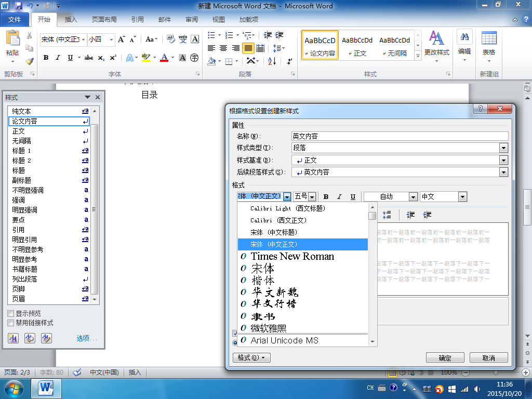Toggle Underline in the new style dialog

(353, 197)
